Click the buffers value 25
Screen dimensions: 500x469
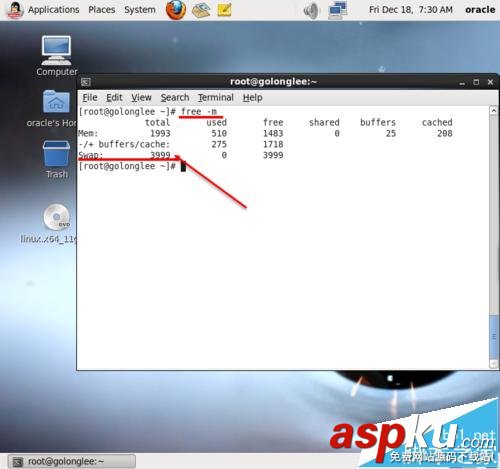pos(391,134)
